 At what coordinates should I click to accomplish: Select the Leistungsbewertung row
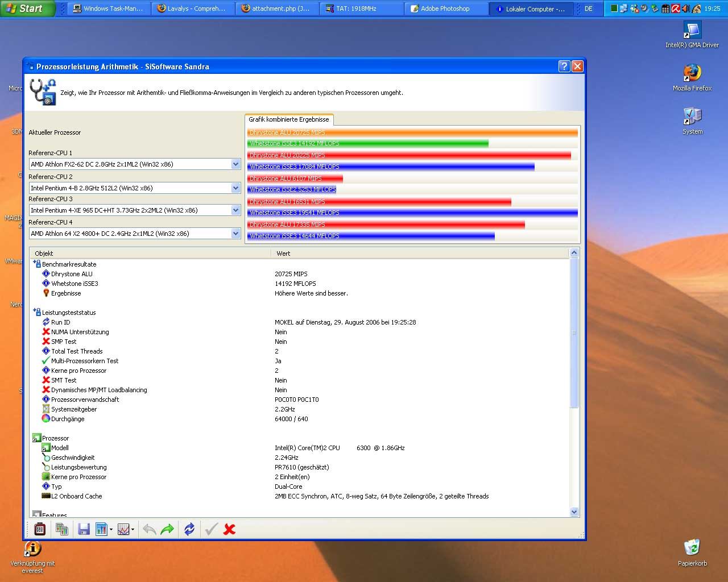tap(300, 467)
